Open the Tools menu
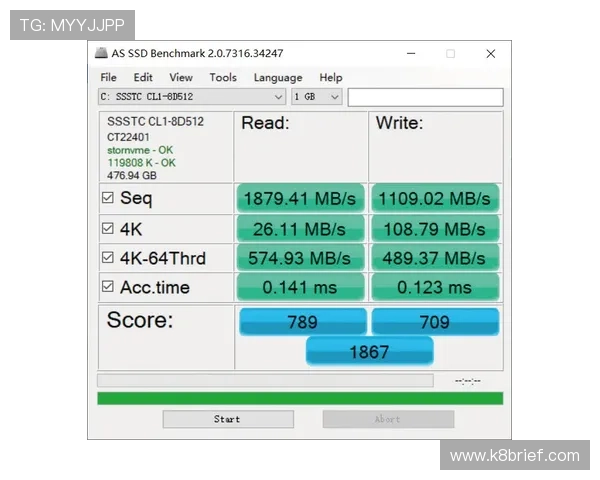600x480 pixels. (x=223, y=77)
